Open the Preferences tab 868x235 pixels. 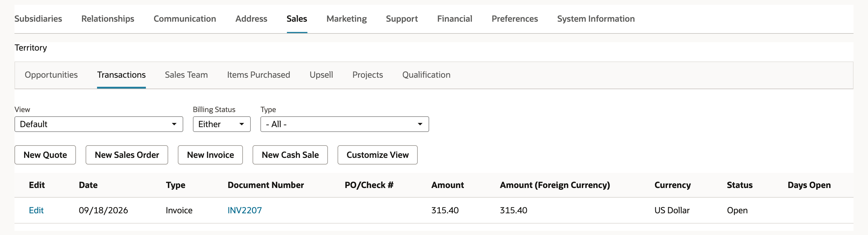coord(514,18)
